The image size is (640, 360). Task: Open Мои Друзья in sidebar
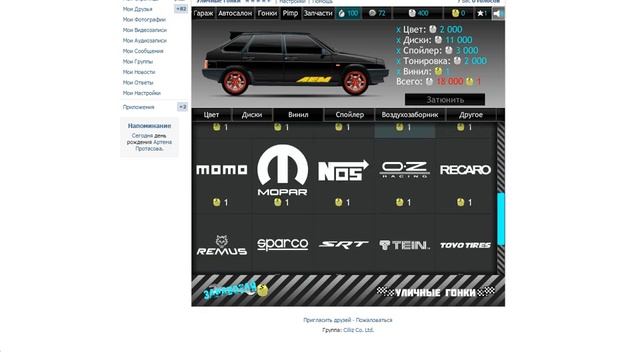138,9
